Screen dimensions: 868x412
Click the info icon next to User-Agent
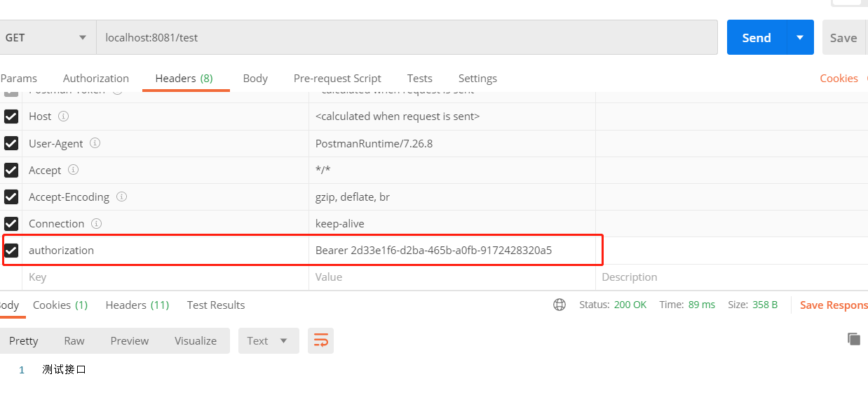point(95,143)
